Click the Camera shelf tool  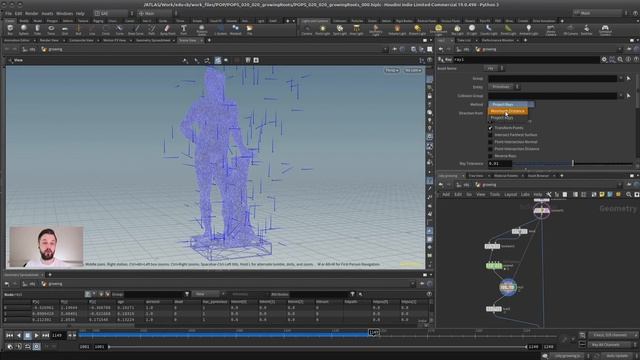coord(307,29)
